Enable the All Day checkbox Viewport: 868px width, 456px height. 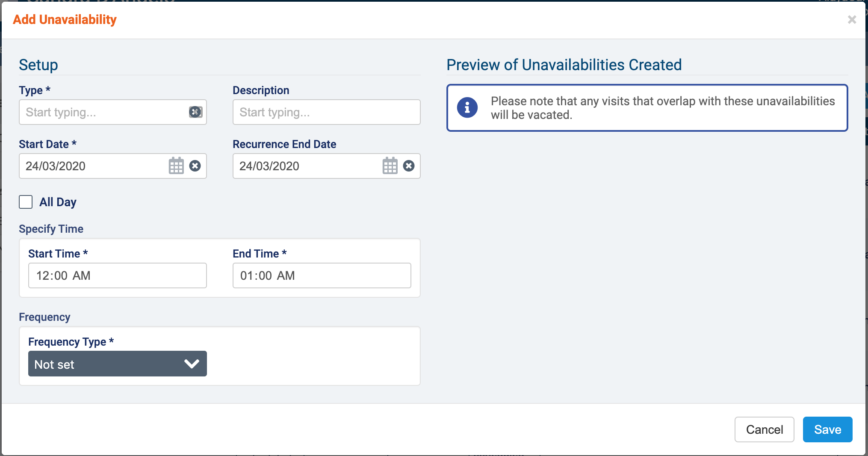(x=26, y=202)
